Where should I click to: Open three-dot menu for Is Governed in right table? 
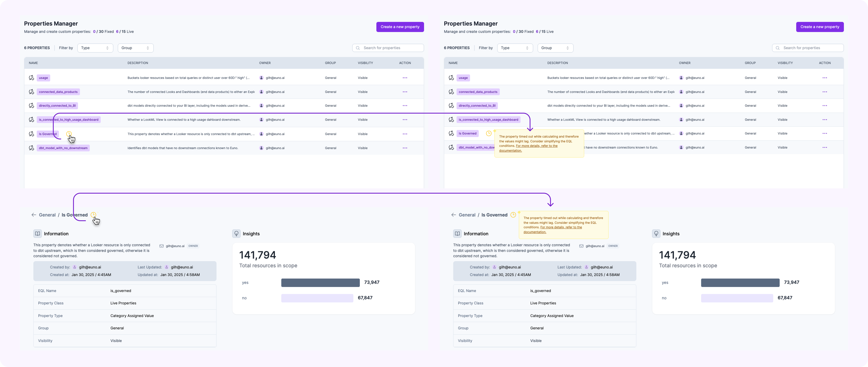point(825,134)
